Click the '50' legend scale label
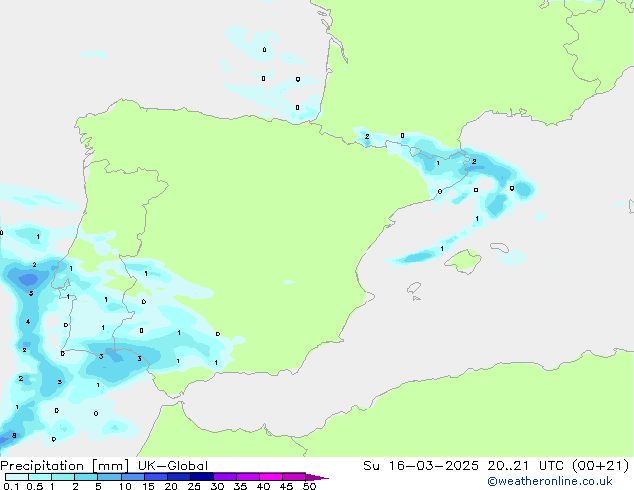 [309, 486]
